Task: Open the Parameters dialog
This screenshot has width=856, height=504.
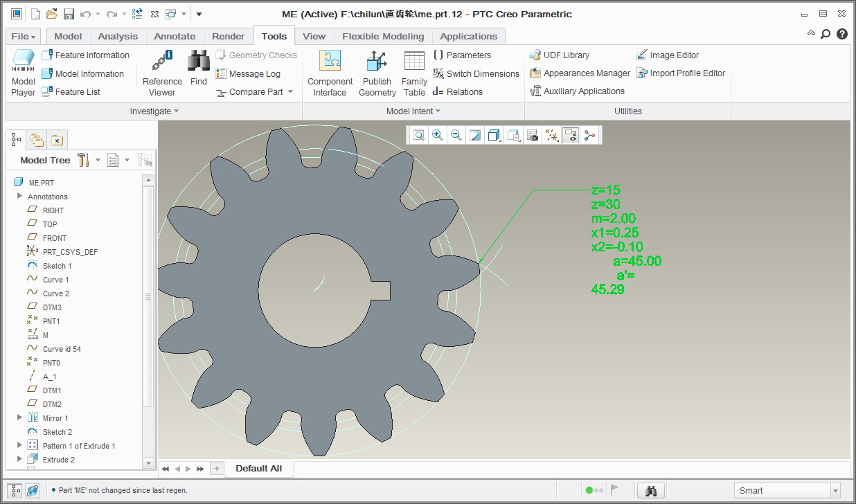Action: (462, 55)
